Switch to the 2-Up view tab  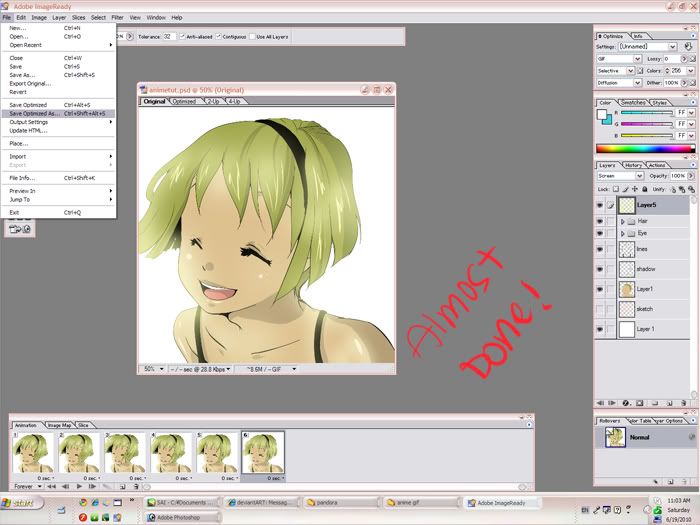[x=211, y=101]
